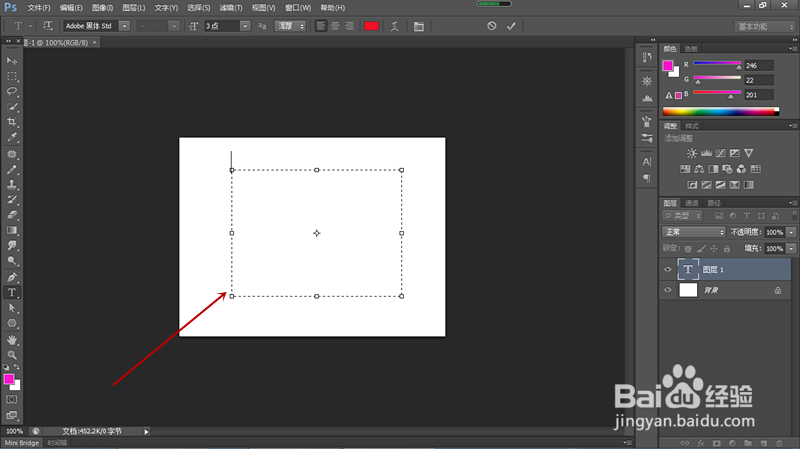The image size is (800, 449).
Task: Open Mini Bridge panel tab
Action: pyautogui.click(x=22, y=443)
